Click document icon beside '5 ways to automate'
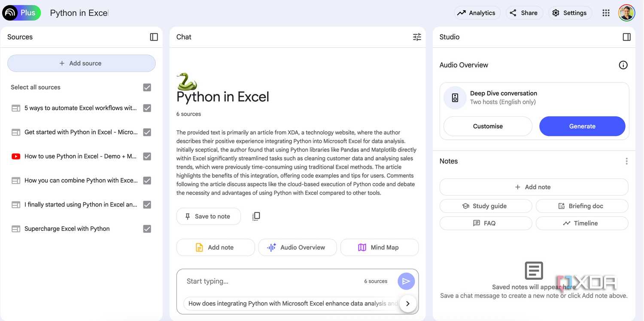This screenshot has width=644, height=321. tap(16, 108)
